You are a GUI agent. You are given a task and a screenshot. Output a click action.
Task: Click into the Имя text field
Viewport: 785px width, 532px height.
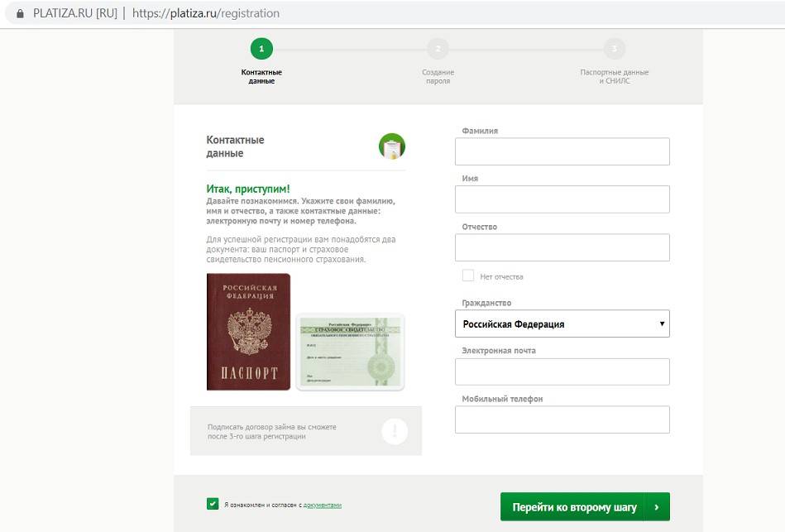[x=562, y=199]
